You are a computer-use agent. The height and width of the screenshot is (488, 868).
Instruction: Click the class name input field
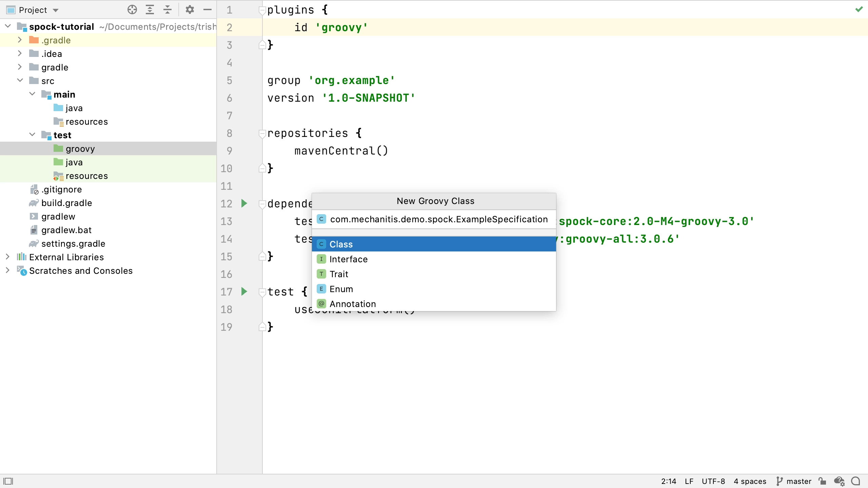434,219
